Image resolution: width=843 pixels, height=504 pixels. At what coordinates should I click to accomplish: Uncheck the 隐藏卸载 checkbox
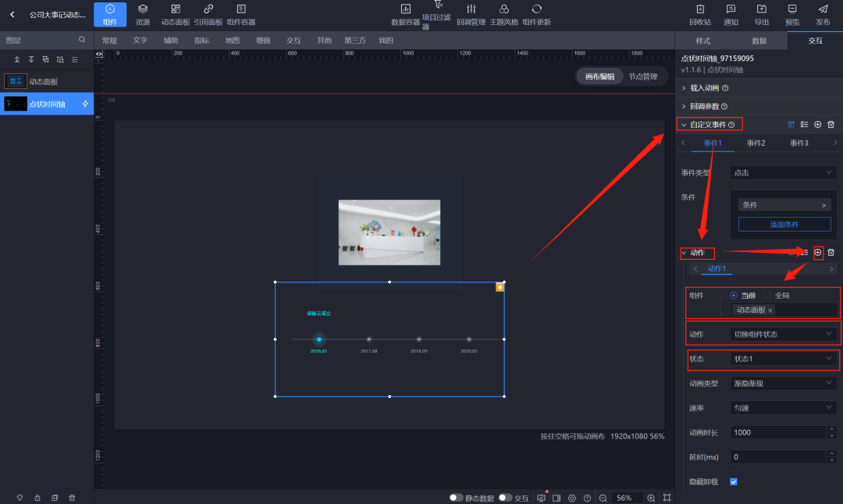733,481
